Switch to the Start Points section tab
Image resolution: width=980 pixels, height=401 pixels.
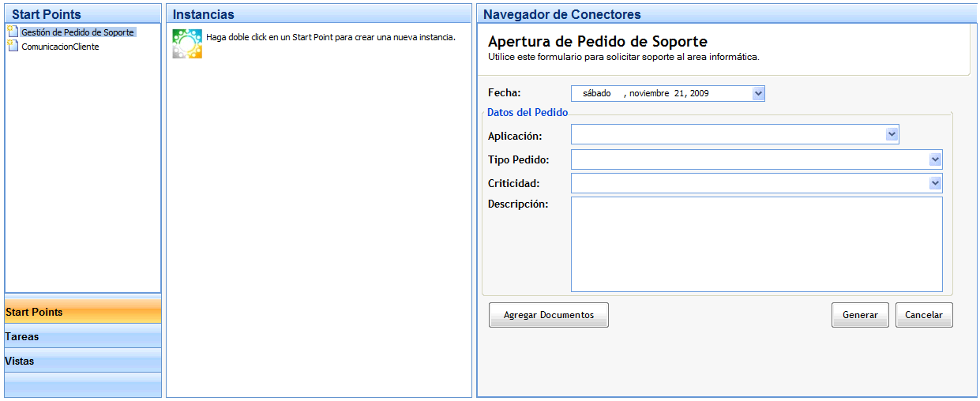click(x=82, y=312)
